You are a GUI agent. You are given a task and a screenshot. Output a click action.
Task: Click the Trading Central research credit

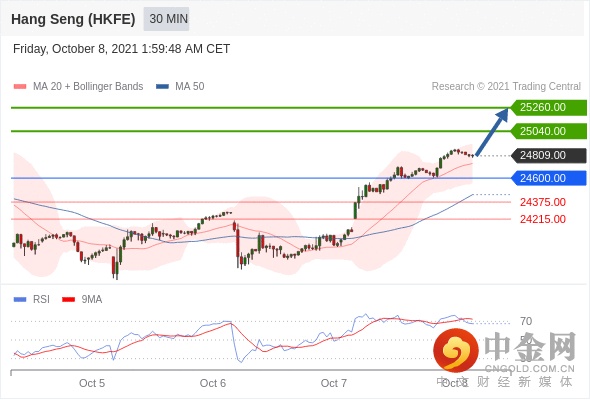pos(506,87)
